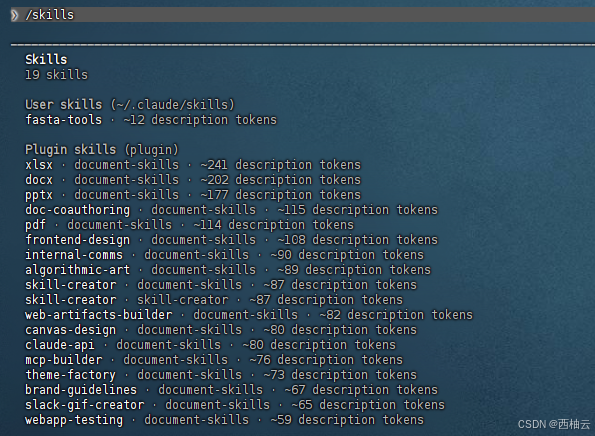
Task: Select the brand-guidelines skill row
Action: 231,390
